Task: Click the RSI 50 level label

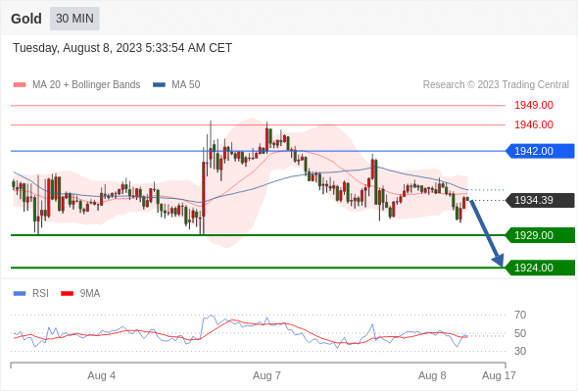Action: tap(520, 334)
